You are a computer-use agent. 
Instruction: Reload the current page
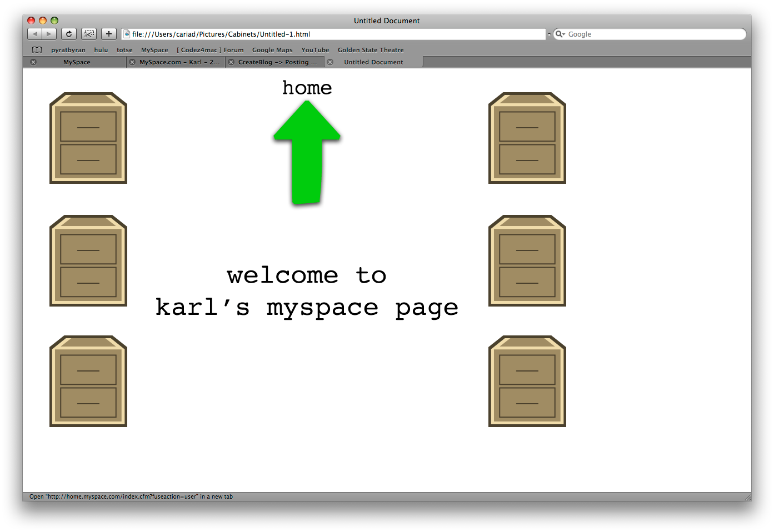point(69,34)
